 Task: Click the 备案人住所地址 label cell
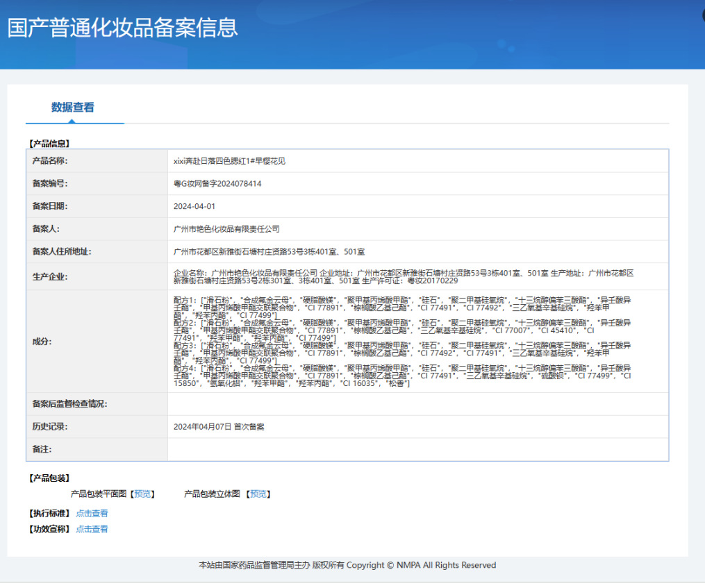(97, 252)
